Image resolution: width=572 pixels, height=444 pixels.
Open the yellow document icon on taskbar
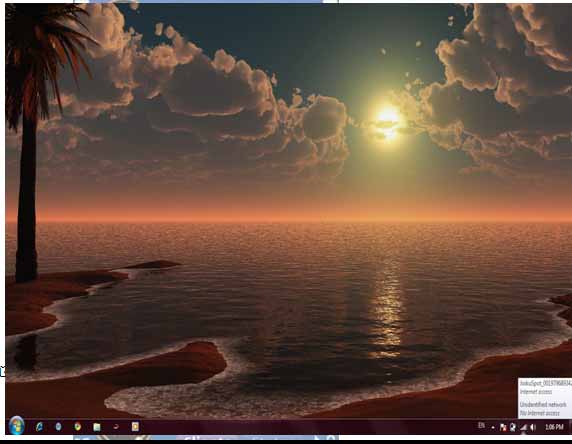pos(135,426)
